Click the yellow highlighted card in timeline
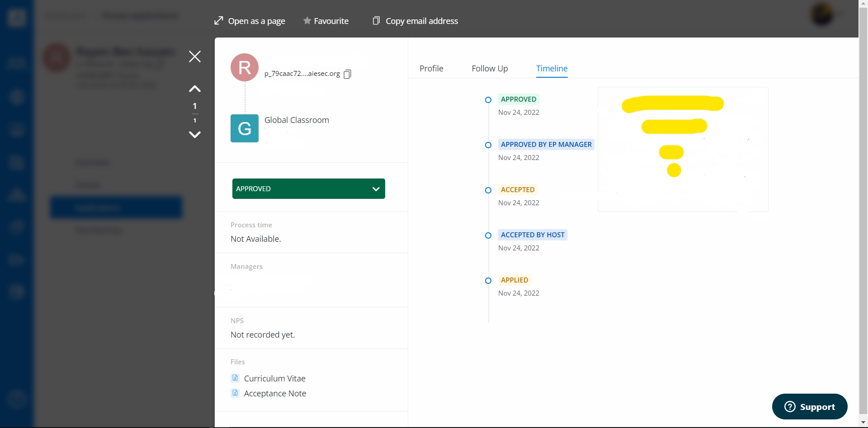Viewport: 868px width, 428px height. [683, 149]
